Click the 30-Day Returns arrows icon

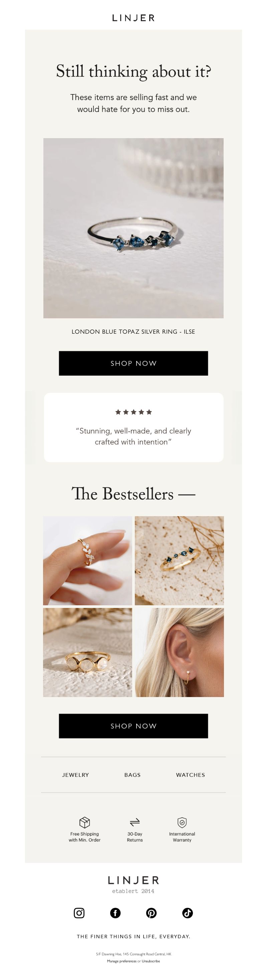135,822
